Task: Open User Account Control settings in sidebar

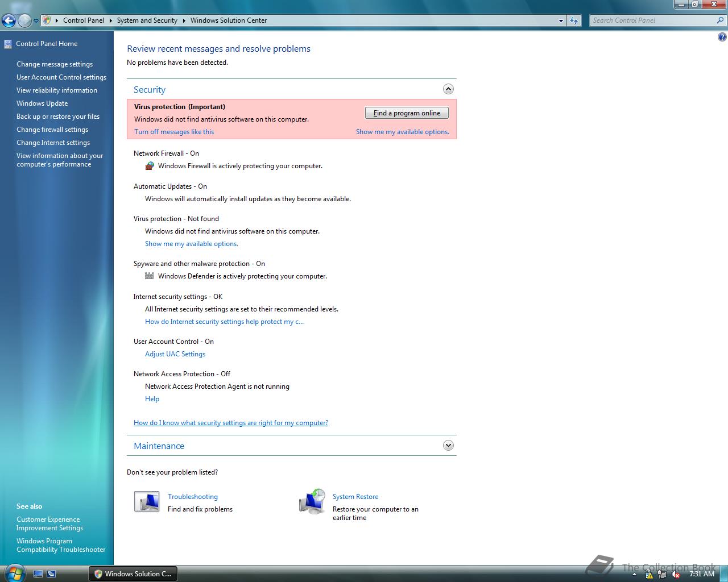Action: tap(61, 77)
